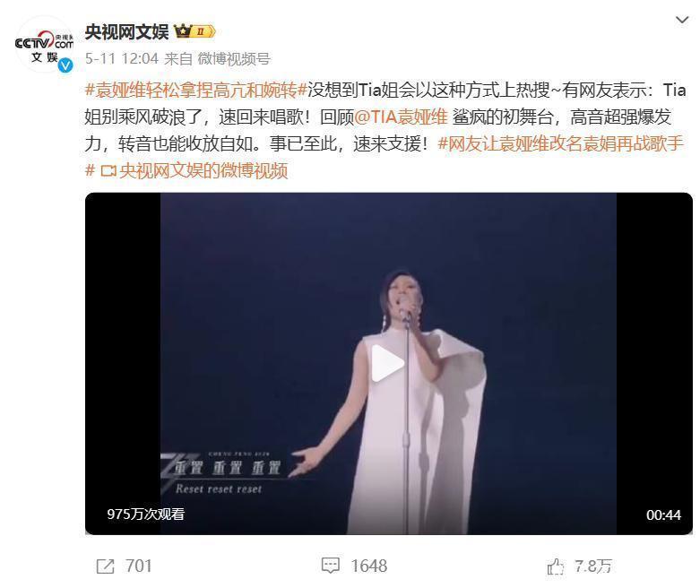Click the 微博视频号 source link
Viewport: 700px width, 588px height.
[233, 58]
